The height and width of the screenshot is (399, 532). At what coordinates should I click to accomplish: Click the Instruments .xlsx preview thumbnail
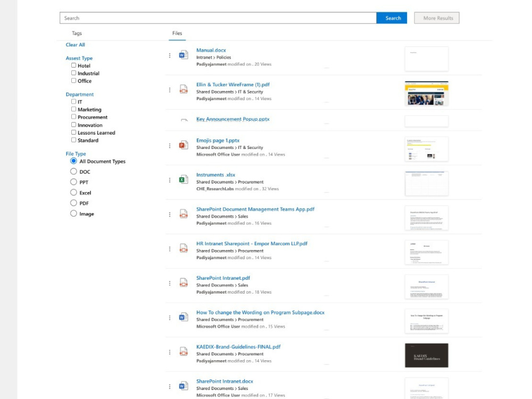pos(427,184)
